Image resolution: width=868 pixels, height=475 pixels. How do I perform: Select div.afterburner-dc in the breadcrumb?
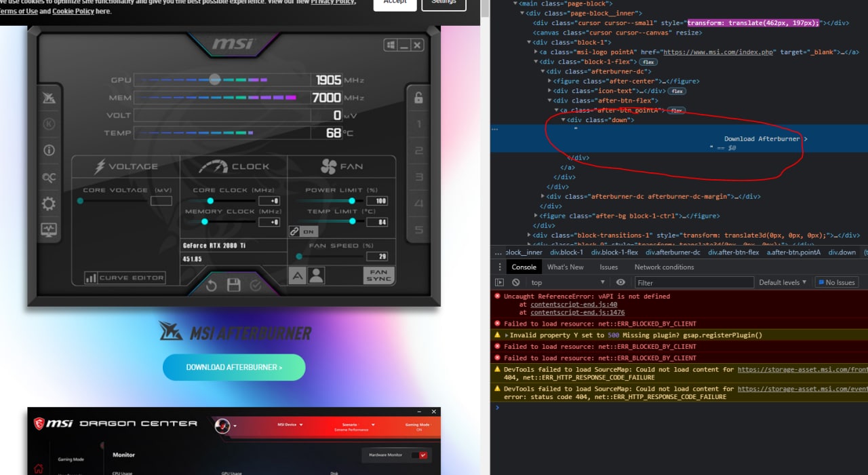(673, 252)
